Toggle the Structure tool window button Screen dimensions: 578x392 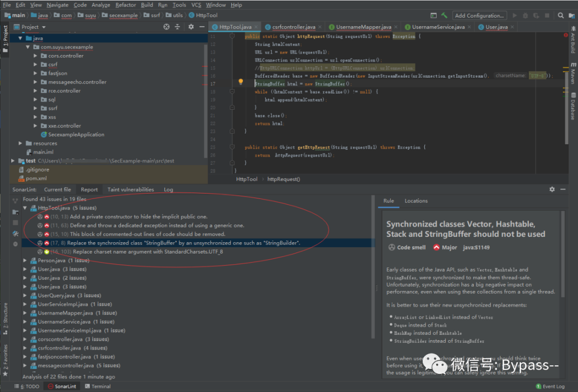5,318
